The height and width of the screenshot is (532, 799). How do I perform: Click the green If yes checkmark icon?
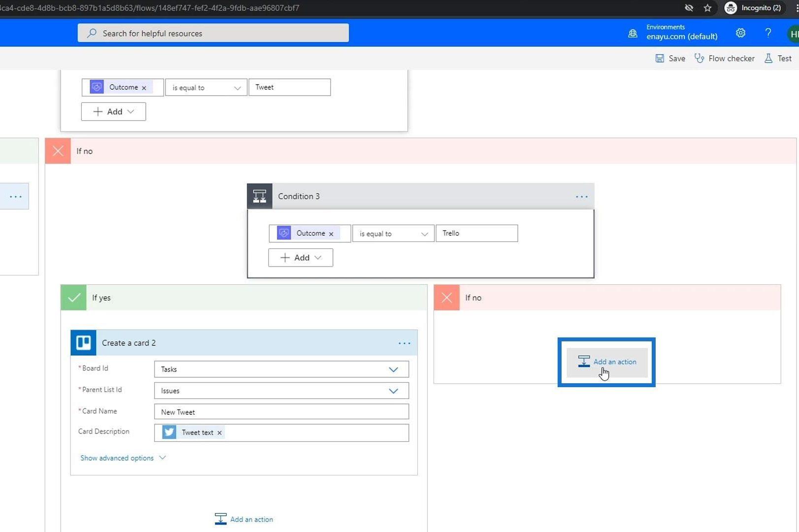point(74,298)
